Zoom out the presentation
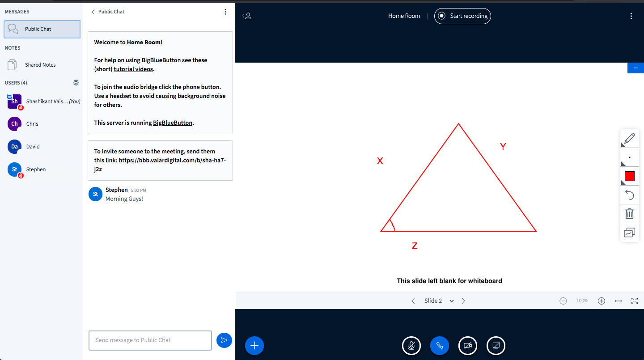The image size is (644, 360). [563, 301]
